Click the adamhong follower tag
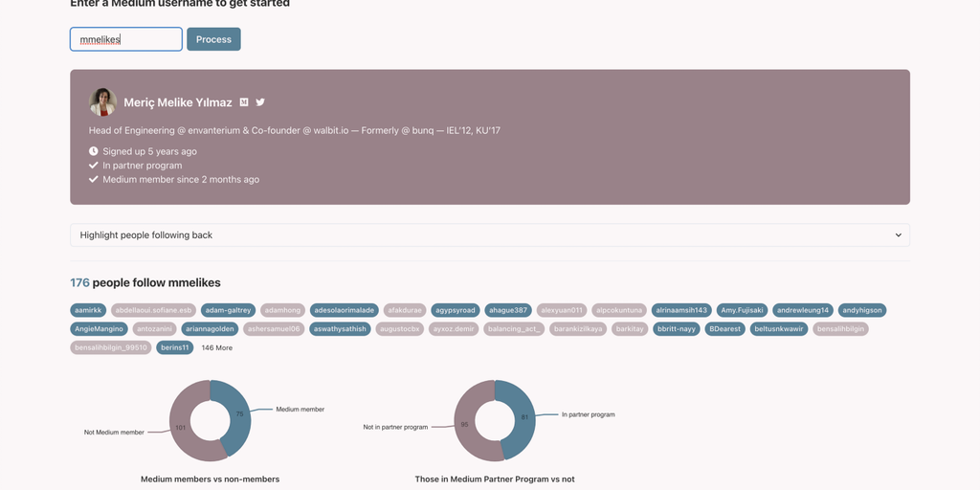Image resolution: width=980 pixels, height=490 pixels. click(x=282, y=310)
